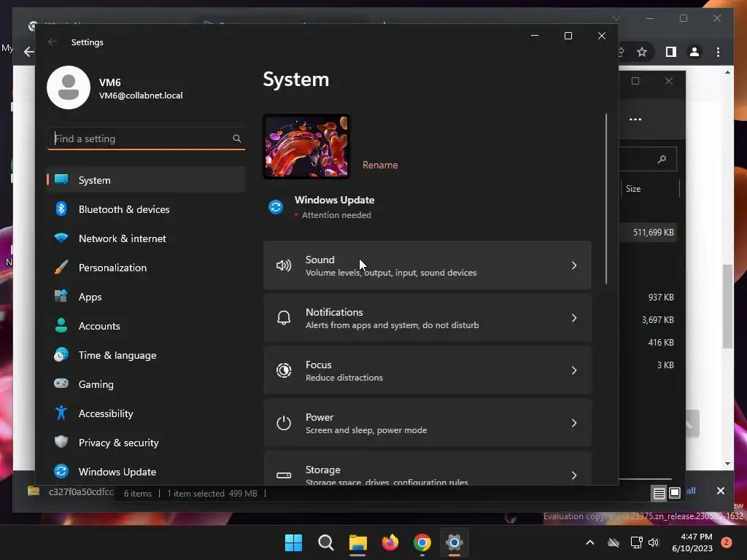This screenshot has width=747, height=560.
Task: Open the Power settings row
Action: click(x=427, y=423)
